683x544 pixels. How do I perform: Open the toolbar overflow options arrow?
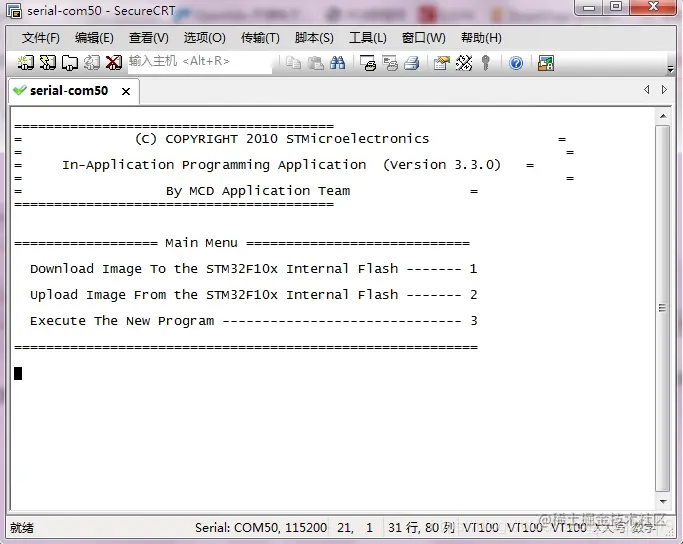tap(670, 69)
